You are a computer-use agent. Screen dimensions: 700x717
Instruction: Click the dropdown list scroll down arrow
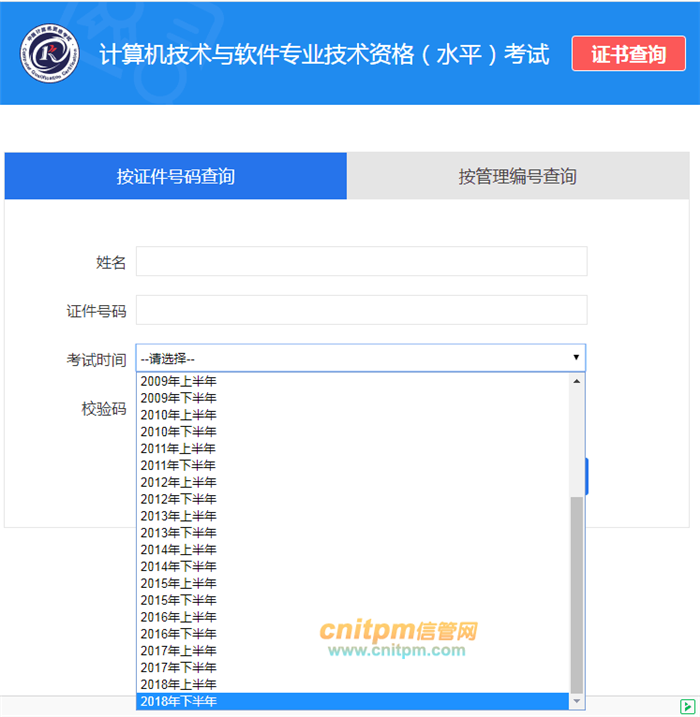point(576,702)
